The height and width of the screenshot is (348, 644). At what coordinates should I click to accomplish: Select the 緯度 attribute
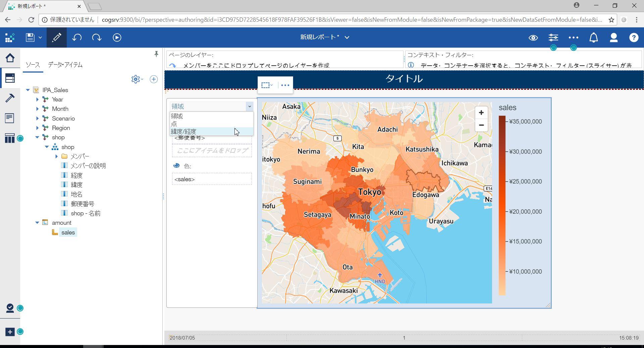[76, 185]
